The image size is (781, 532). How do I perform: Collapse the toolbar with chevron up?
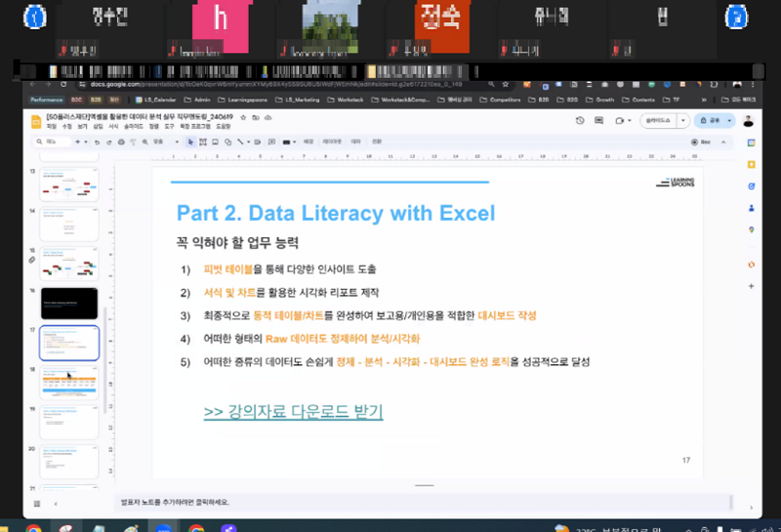click(x=723, y=142)
